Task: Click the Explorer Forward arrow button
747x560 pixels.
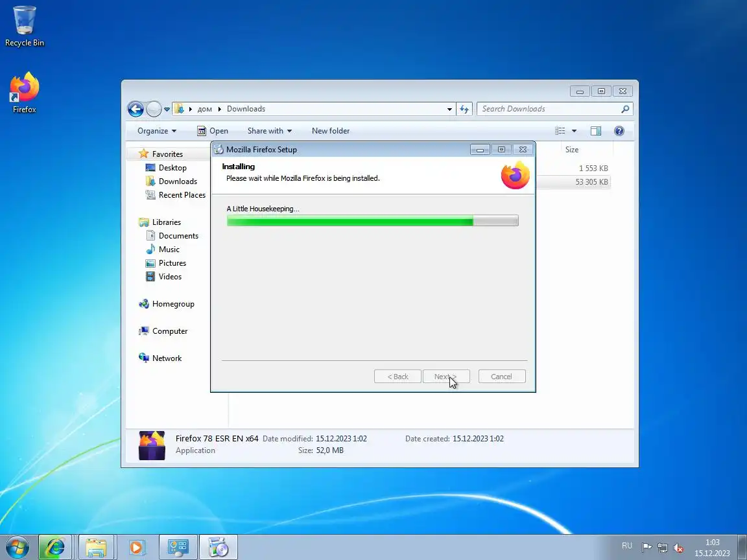Action: [x=154, y=109]
